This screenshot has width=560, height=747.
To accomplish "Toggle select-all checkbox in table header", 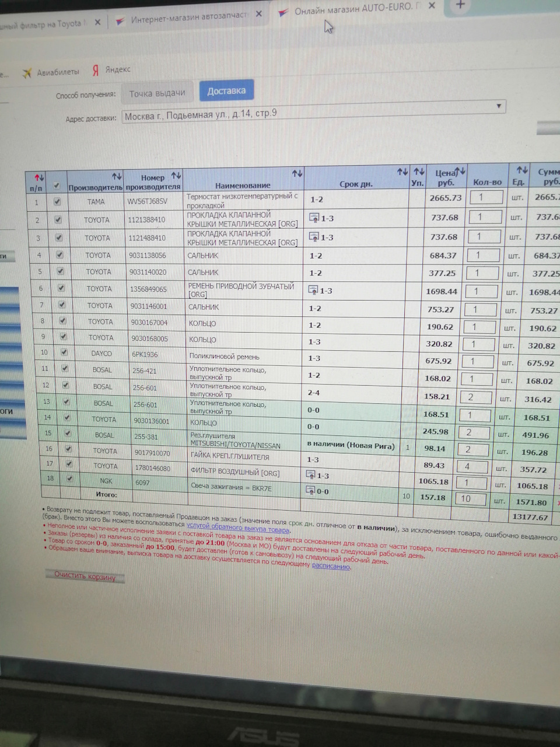I will click(57, 186).
